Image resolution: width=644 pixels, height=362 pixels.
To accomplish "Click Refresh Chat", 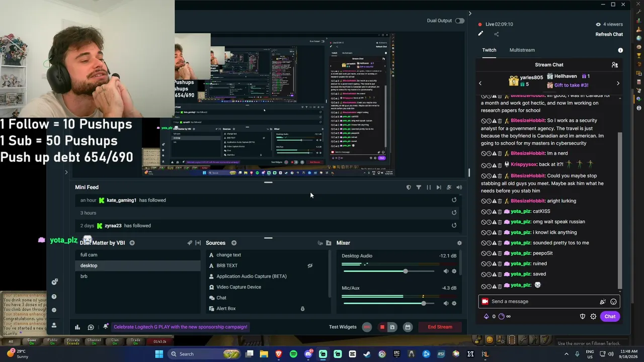I will 609,34.
